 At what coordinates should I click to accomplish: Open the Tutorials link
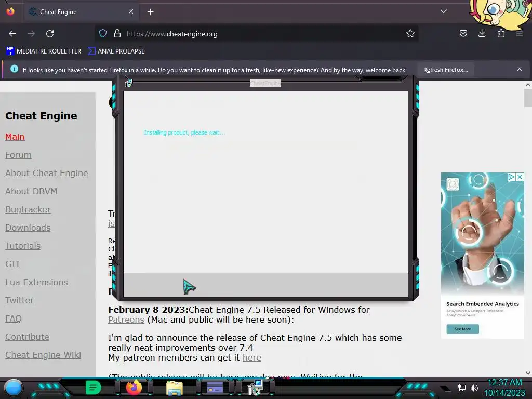tap(23, 246)
